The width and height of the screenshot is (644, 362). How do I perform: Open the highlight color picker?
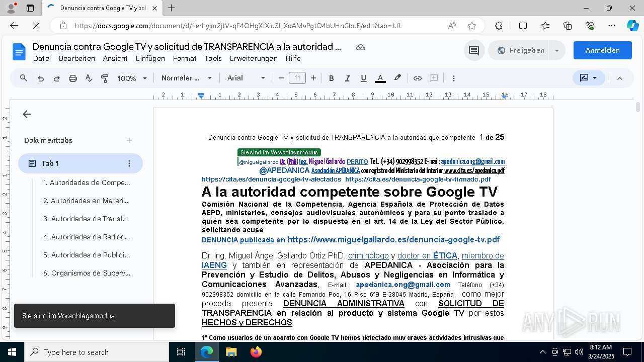397,78
